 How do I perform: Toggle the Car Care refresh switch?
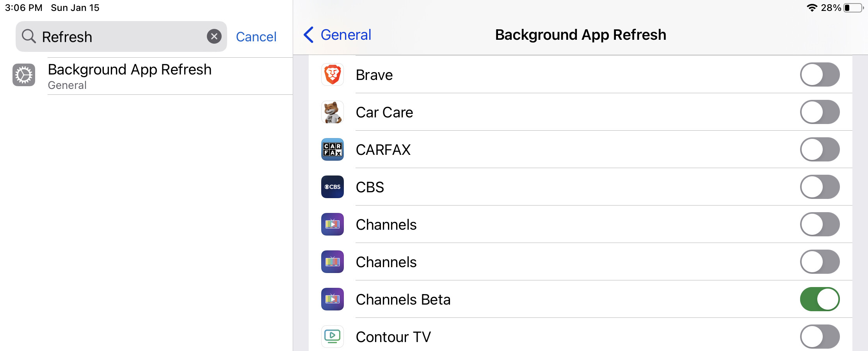820,112
